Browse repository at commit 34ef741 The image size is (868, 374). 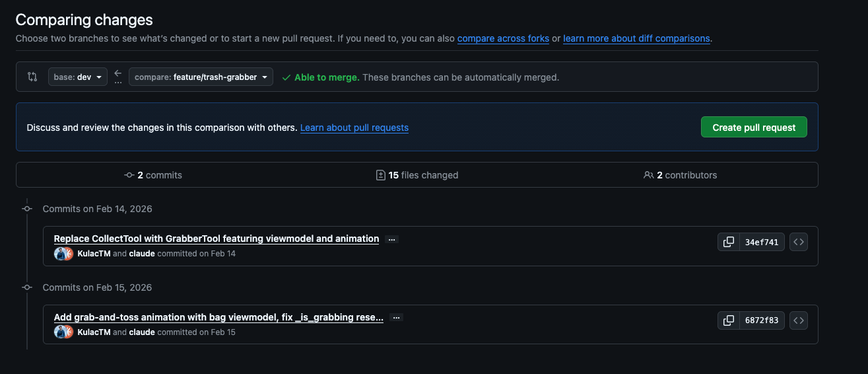[799, 242]
